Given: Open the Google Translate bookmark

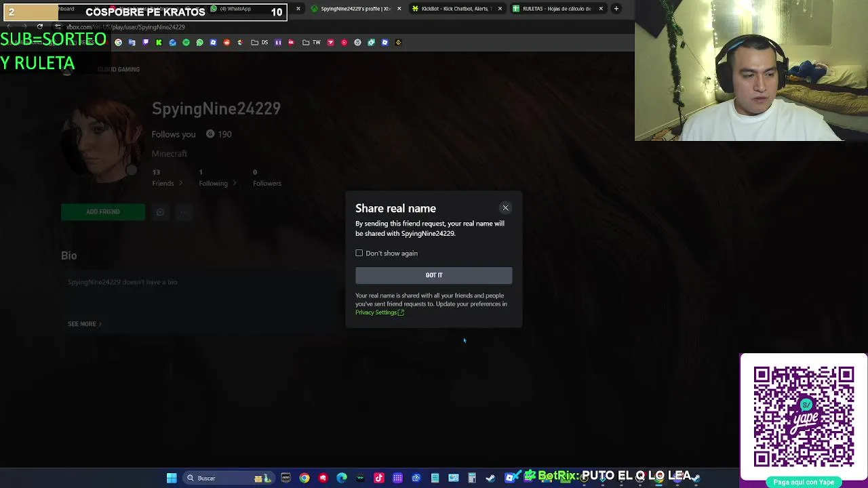Looking at the screenshot, I should [x=132, y=43].
